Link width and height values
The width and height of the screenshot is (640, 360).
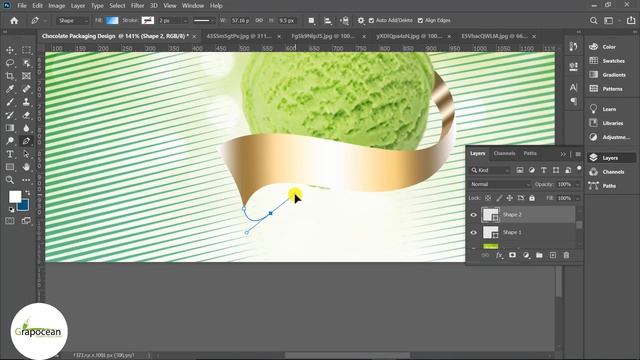click(x=259, y=20)
